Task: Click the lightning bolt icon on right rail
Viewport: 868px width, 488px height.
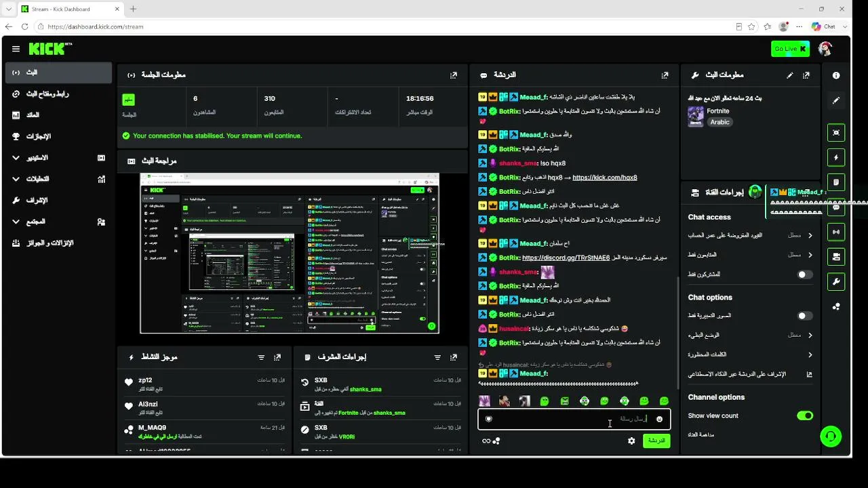Action: point(836,157)
